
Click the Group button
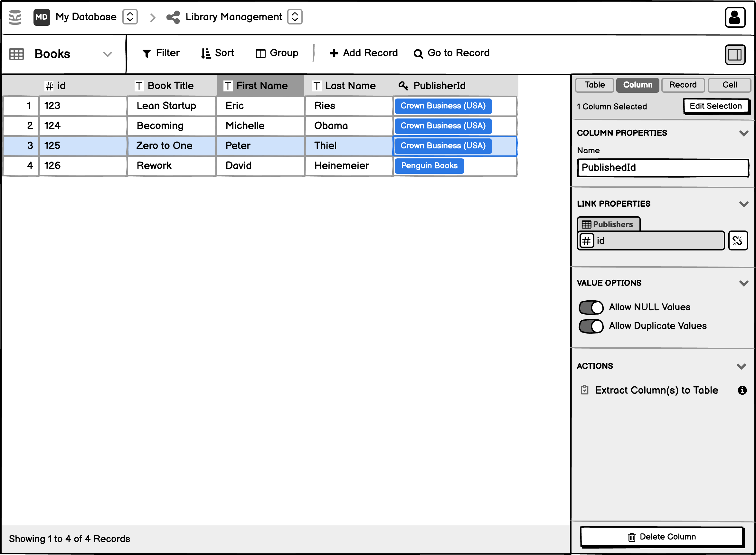tap(277, 53)
